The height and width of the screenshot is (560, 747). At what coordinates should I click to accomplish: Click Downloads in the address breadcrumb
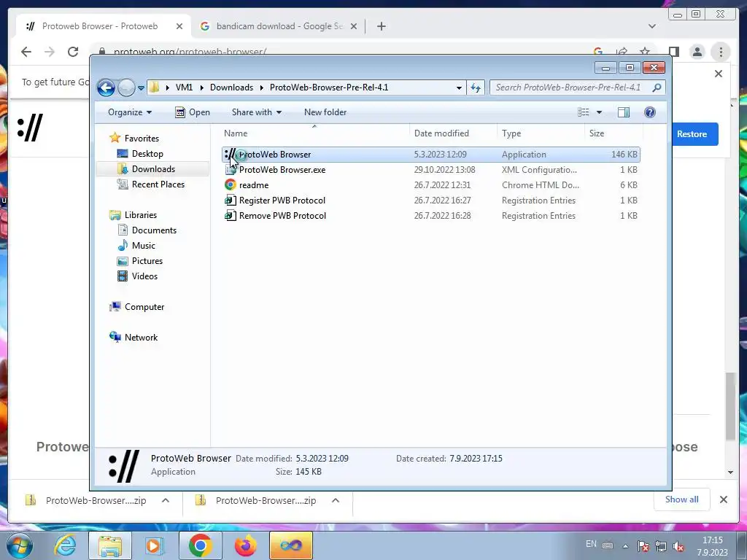click(x=231, y=87)
